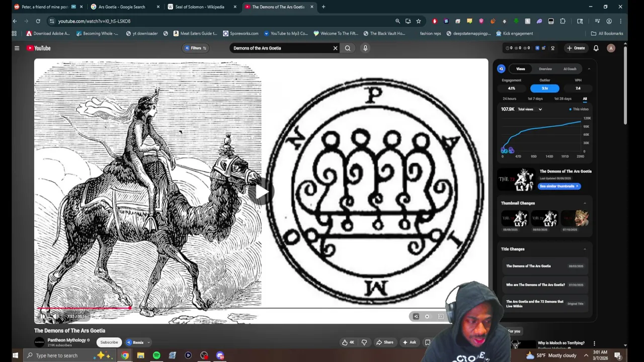
Task: Collapse the Thumbnail Changes section
Action: [x=585, y=203]
